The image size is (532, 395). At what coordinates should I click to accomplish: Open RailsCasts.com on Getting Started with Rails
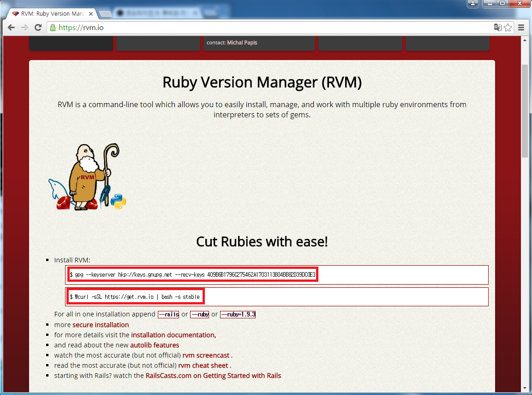213,376
